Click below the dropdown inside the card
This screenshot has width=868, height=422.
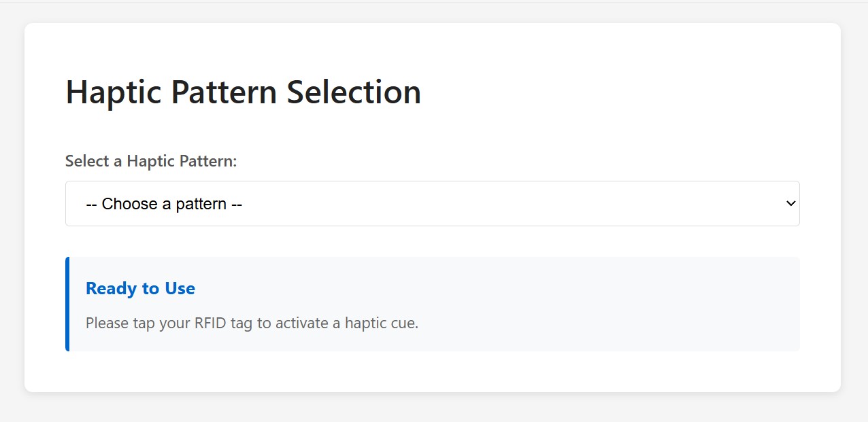(x=433, y=241)
